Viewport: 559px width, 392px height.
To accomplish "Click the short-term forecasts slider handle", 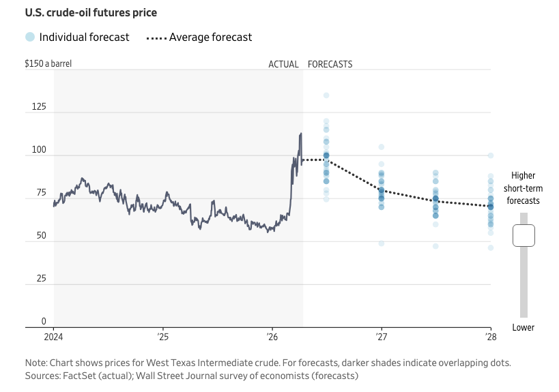I will click(x=524, y=236).
